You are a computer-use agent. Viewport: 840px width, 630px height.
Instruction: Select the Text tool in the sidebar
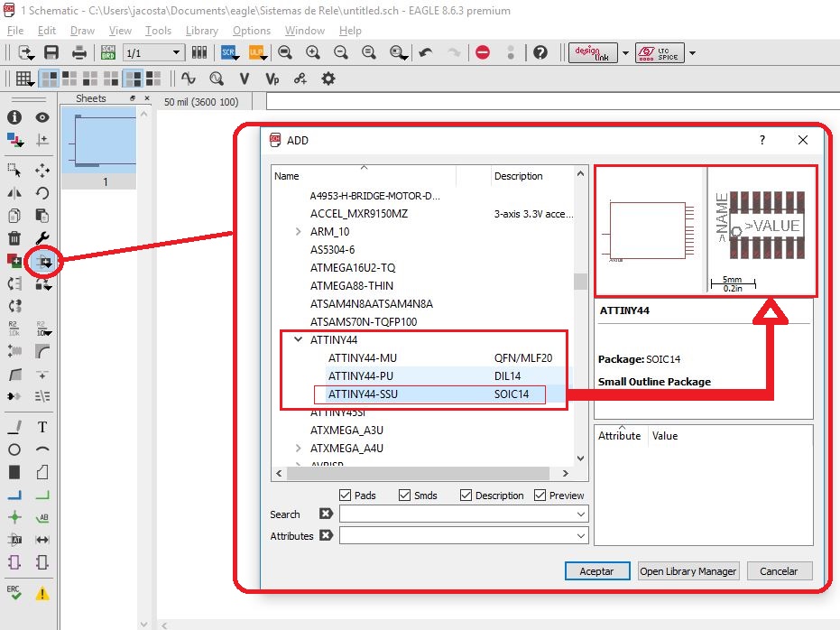point(42,427)
